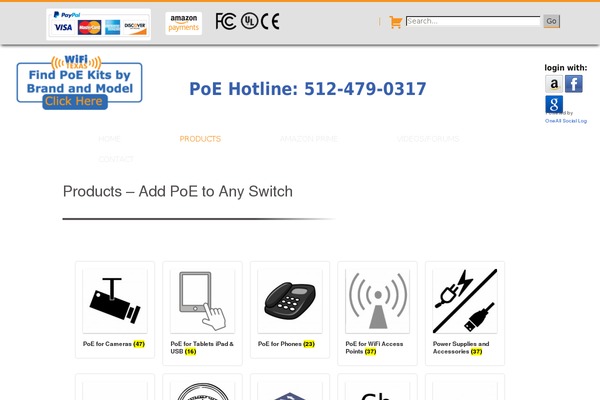Log in with the Facebook icon

pyautogui.click(x=574, y=84)
